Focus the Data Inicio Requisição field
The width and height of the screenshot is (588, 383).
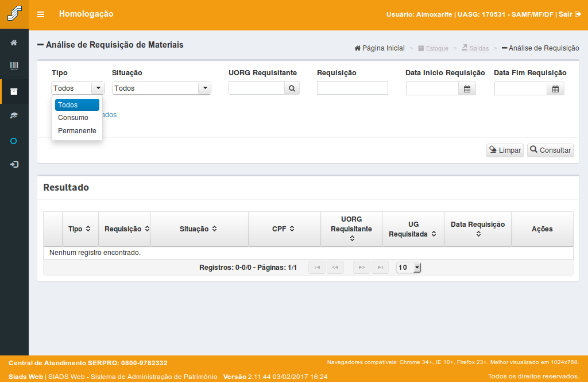pos(432,89)
